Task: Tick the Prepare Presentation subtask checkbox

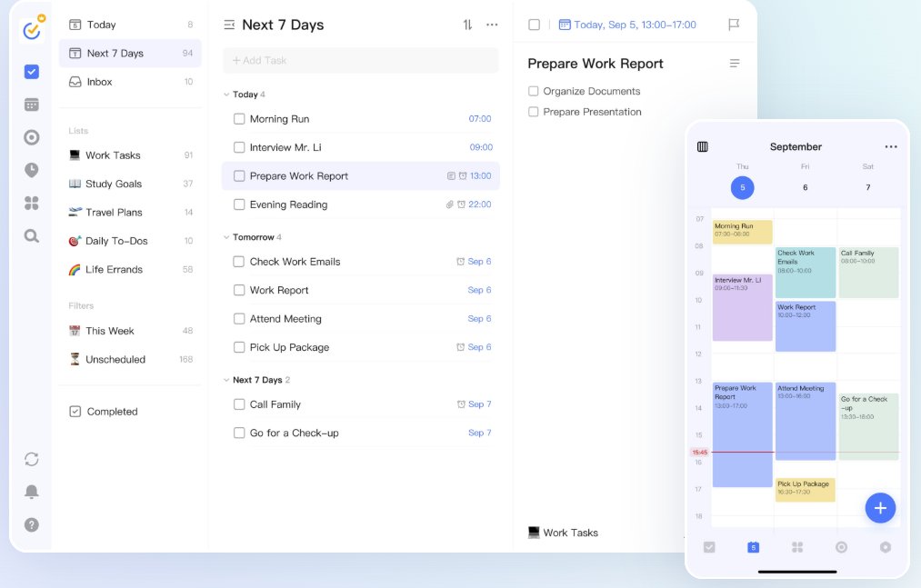Action: [x=534, y=112]
